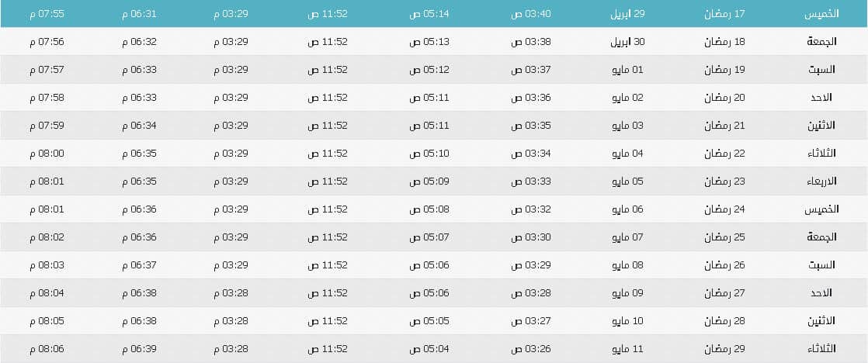Click the 30 ابريل date cell
The image size is (868, 363).
[627, 42]
